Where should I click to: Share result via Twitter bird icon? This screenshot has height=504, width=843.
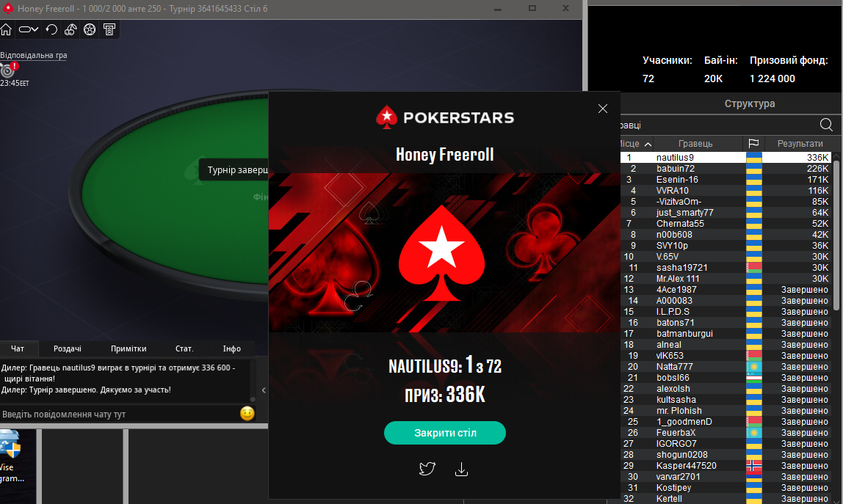(427, 469)
